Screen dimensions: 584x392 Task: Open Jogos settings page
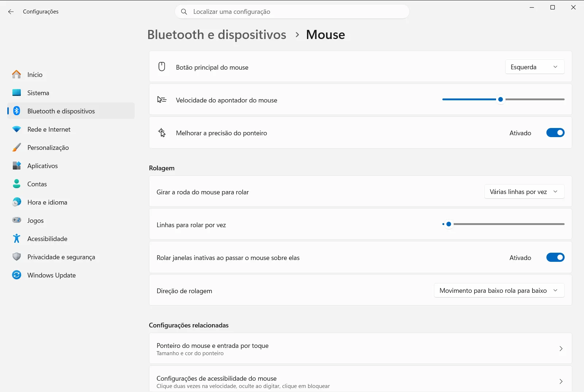tap(71, 220)
